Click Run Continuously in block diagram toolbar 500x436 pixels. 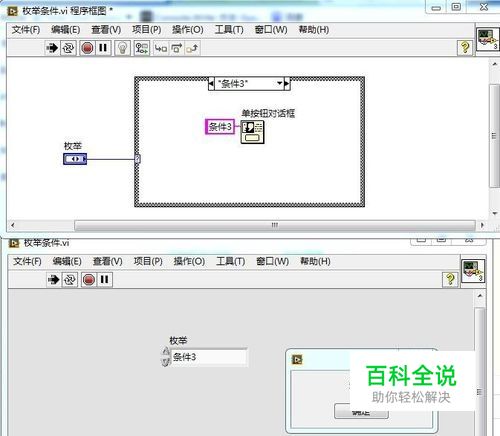pos(68,48)
